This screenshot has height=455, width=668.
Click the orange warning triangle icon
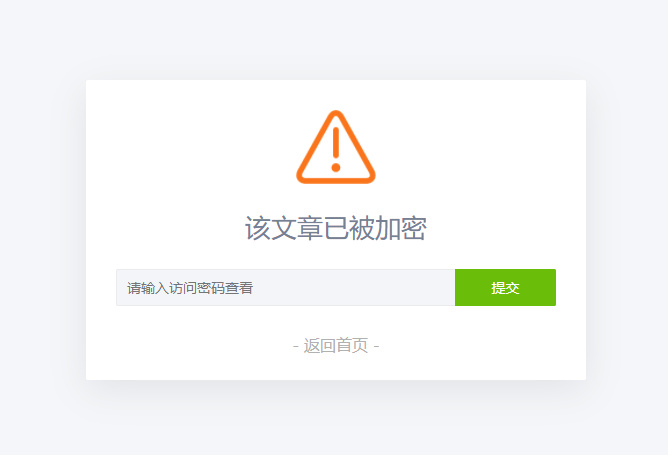pos(336,147)
